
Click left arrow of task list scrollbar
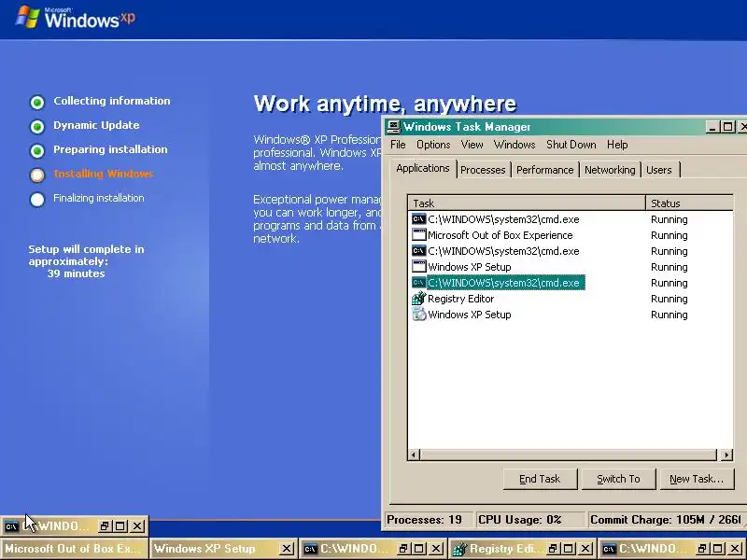click(414, 455)
